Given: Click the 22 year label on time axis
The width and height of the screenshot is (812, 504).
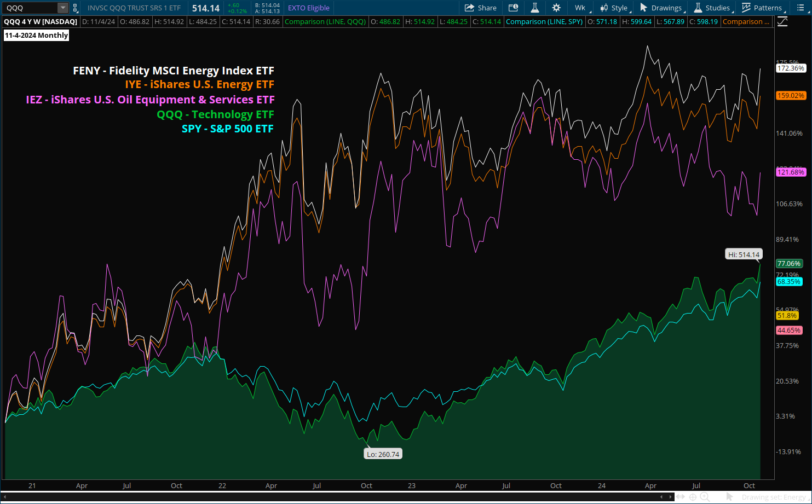Looking at the screenshot, I should pos(222,485).
